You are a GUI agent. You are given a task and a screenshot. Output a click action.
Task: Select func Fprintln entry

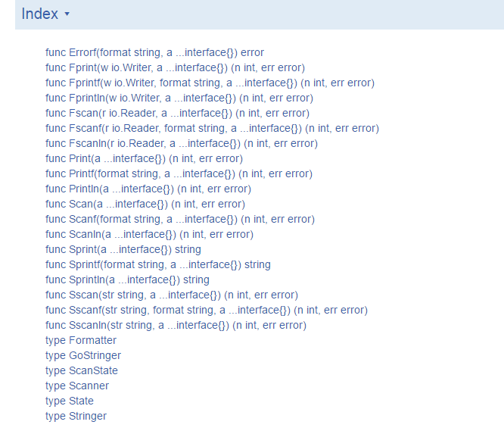pyautogui.click(x=179, y=98)
